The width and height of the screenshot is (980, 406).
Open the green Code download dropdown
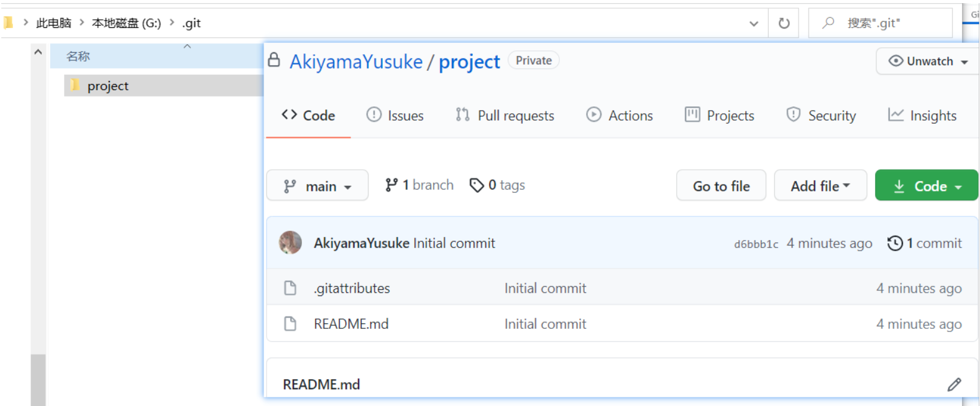point(927,186)
